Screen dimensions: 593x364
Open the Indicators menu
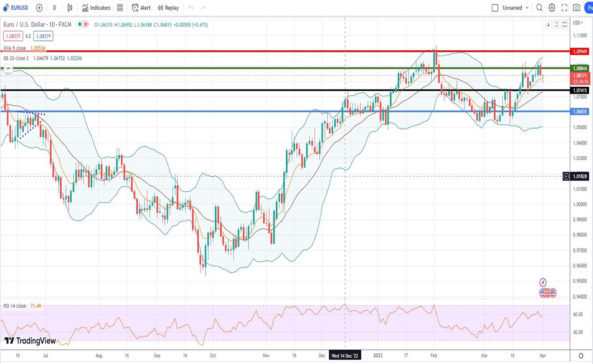[96, 8]
